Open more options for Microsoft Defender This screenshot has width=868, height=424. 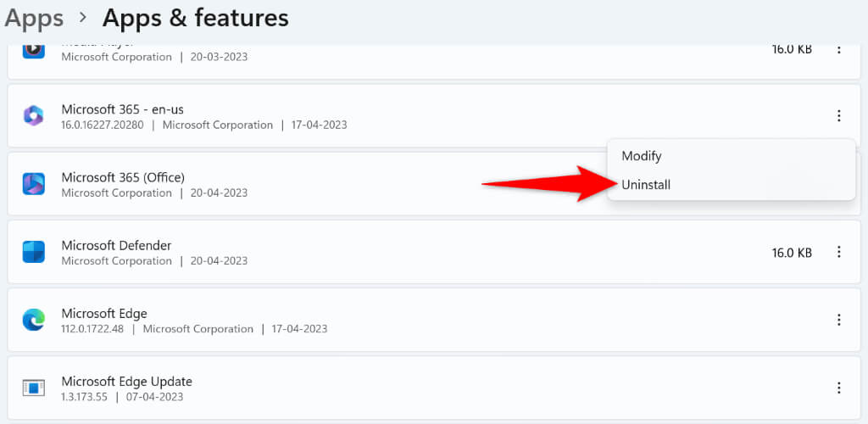(x=838, y=252)
